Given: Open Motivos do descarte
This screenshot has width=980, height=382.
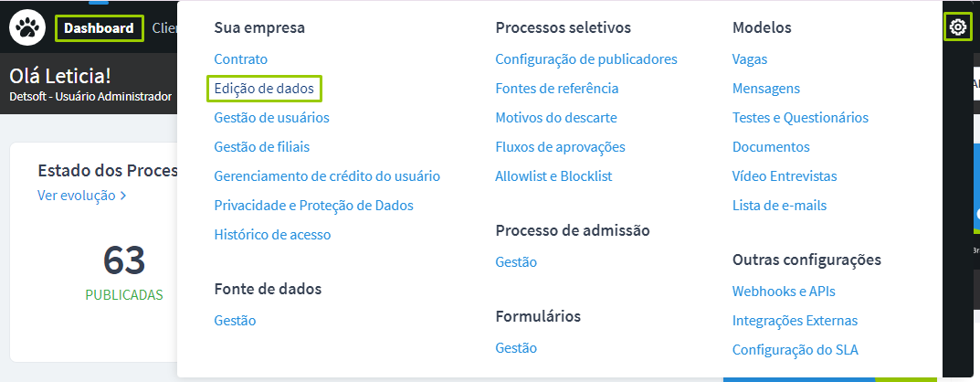Looking at the screenshot, I should [555, 118].
